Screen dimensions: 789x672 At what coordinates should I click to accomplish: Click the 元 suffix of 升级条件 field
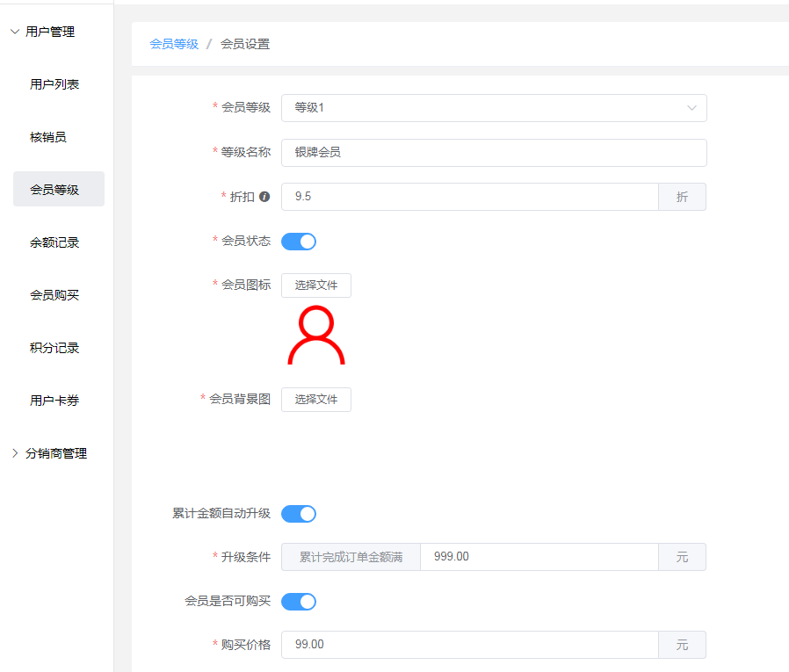pos(682,557)
